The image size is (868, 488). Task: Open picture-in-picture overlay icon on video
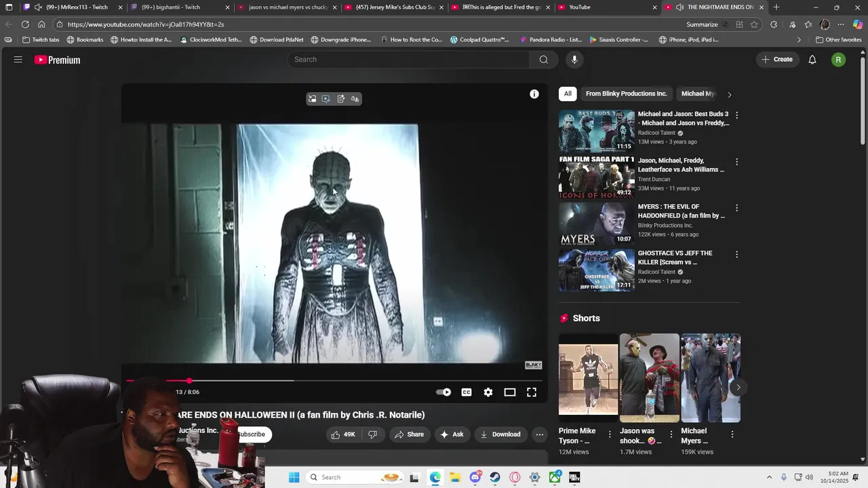click(312, 99)
